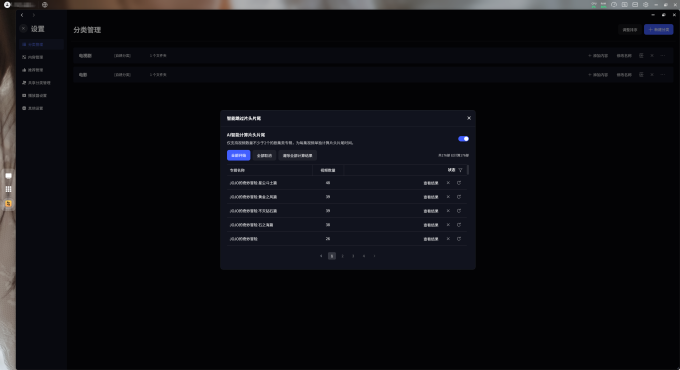Open the three-dot menu on the first category row
Viewport: 680px width, 370px height.
click(663, 56)
